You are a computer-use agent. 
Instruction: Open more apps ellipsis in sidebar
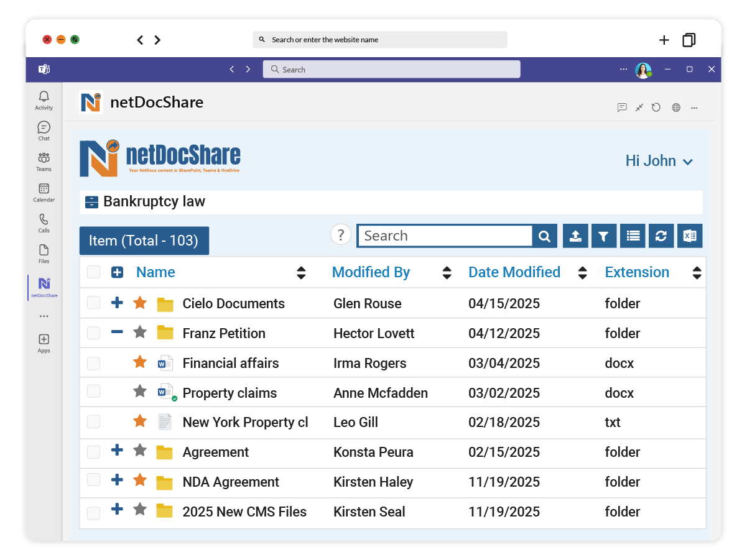coord(44,316)
